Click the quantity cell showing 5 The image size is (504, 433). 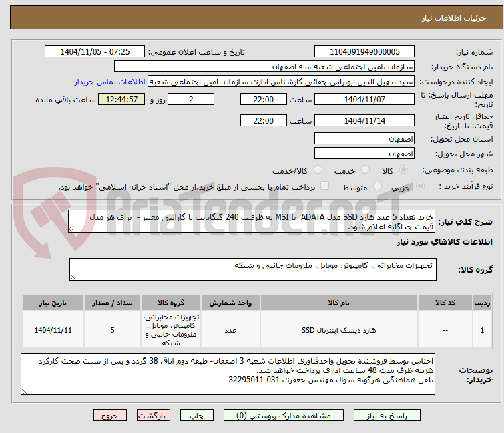112,330
